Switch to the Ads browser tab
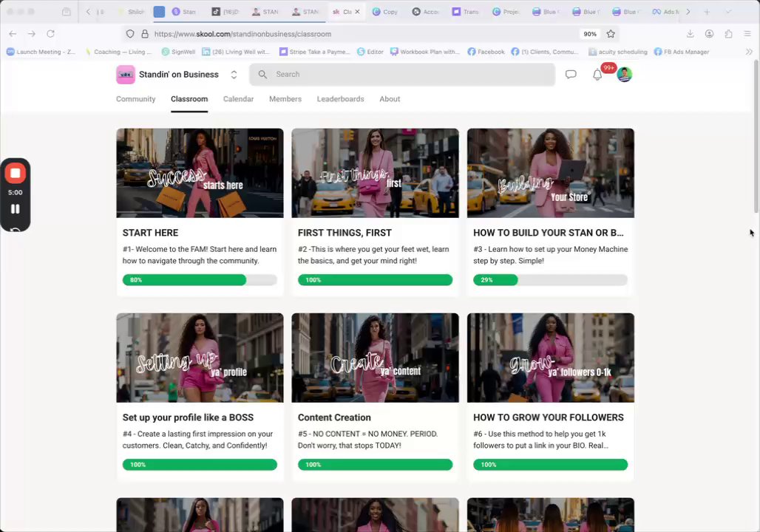 pos(666,12)
